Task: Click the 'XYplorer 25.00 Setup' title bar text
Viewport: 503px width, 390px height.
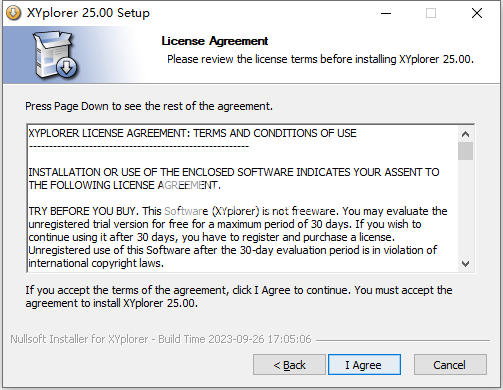Action: pyautogui.click(x=88, y=13)
